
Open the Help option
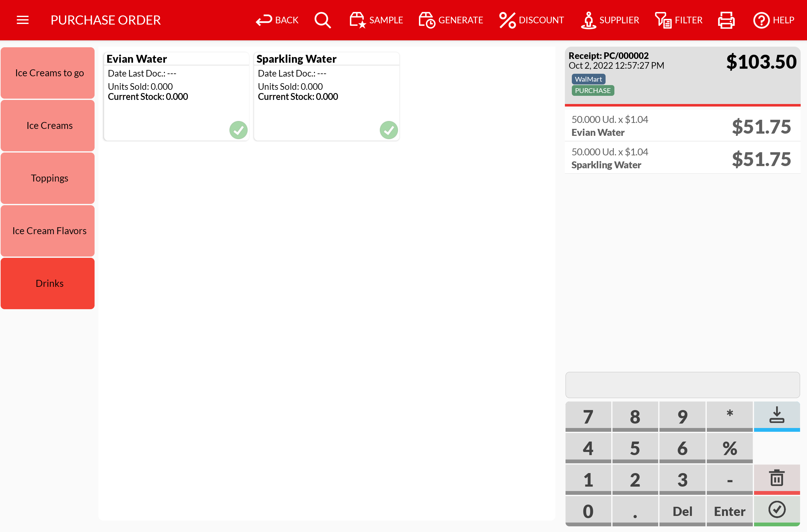[774, 20]
